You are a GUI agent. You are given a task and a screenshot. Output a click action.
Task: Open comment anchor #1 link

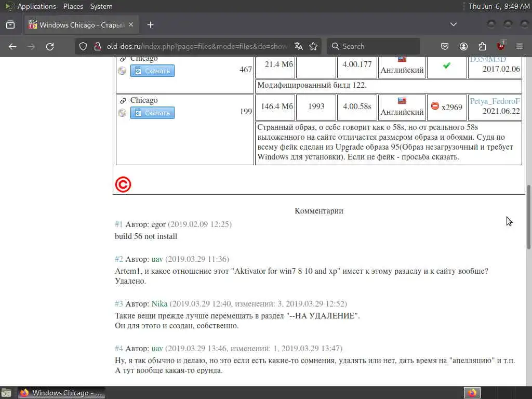119,224
